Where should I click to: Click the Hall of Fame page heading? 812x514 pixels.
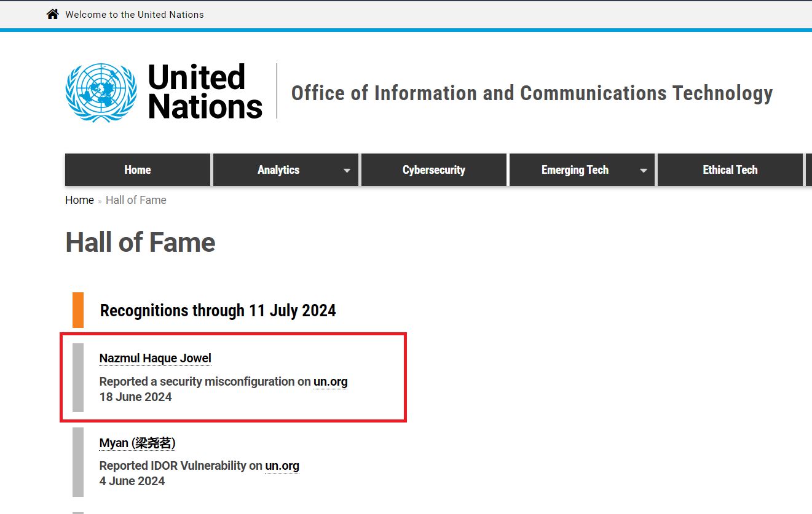(140, 242)
